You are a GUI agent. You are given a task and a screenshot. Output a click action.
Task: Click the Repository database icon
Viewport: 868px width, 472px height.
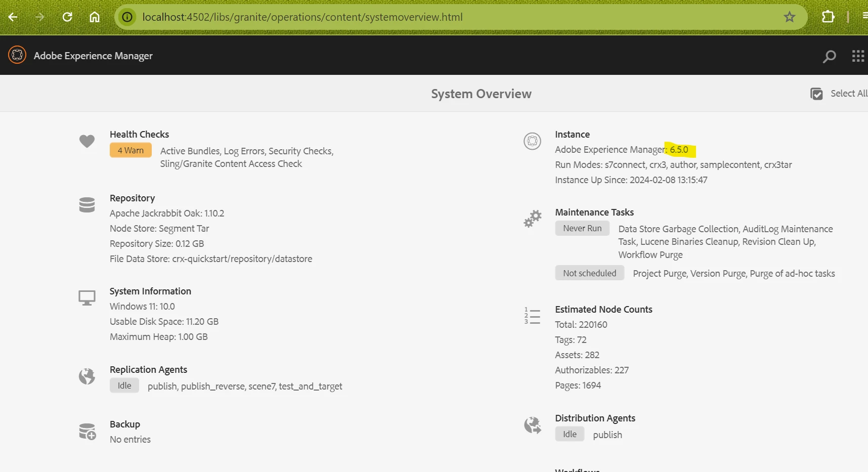[x=87, y=205]
